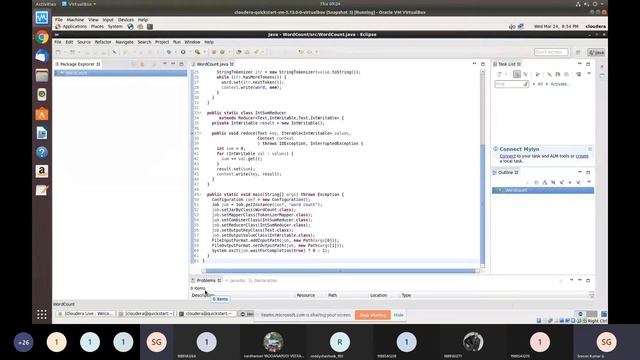Click the Connect link in Connect Mylyn
640x360 pixels.
pos(507,156)
